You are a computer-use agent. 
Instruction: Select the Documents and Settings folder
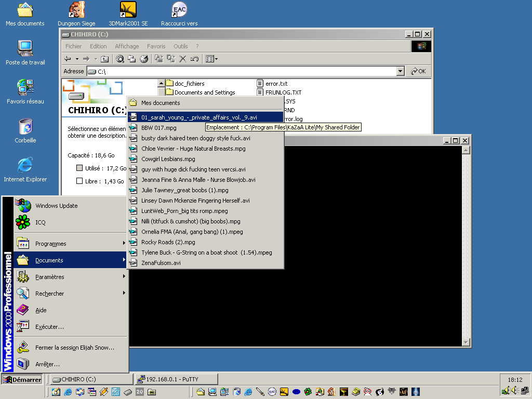[201, 92]
